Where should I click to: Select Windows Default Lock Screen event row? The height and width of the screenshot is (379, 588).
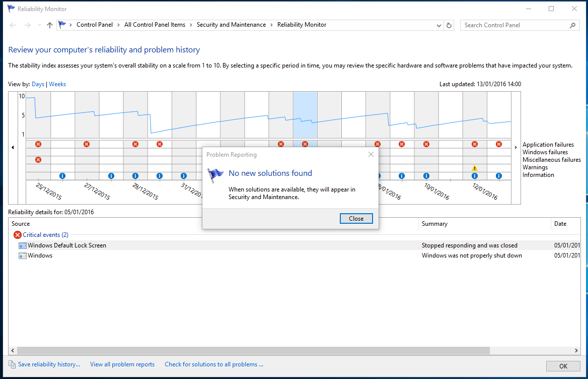[x=295, y=245]
